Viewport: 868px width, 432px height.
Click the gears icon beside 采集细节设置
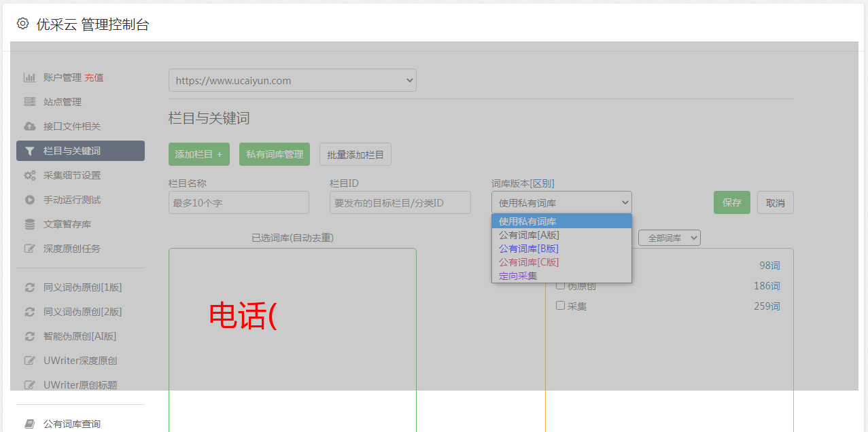click(29, 175)
